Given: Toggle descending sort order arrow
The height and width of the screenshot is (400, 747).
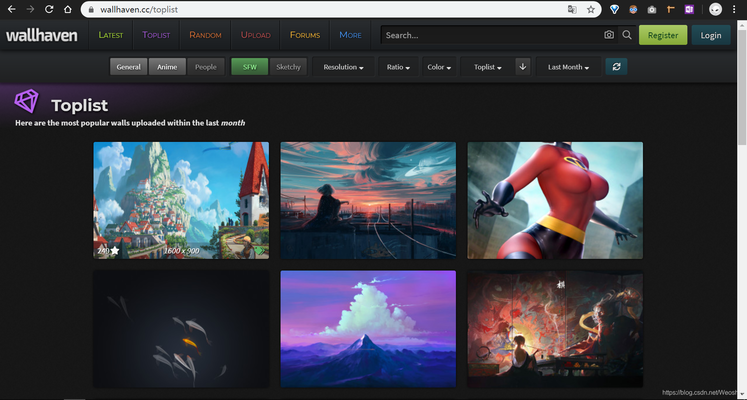Looking at the screenshot, I should tap(523, 67).
